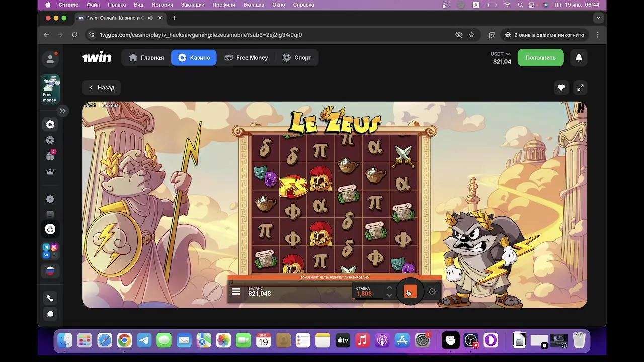The width and height of the screenshot is (644, 362).
Task: Click the tracking protection eye icon
Action: click(x=459, y=35)
